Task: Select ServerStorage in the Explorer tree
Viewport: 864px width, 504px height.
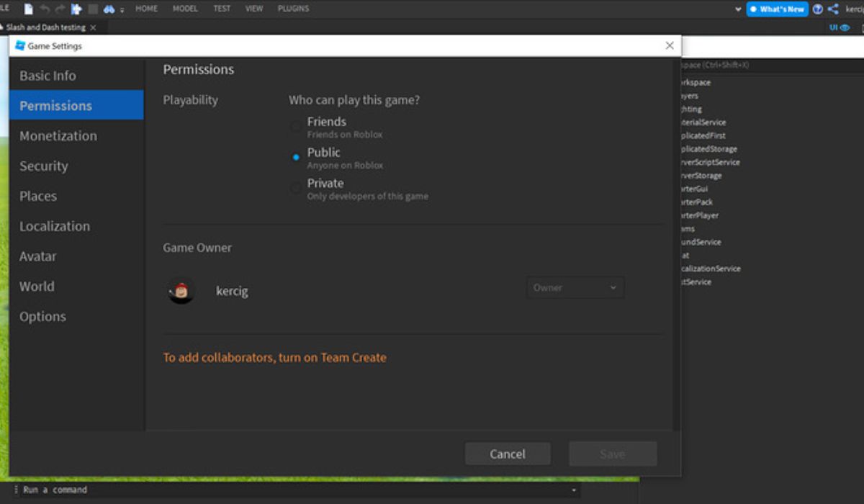Action: [701, 176]
